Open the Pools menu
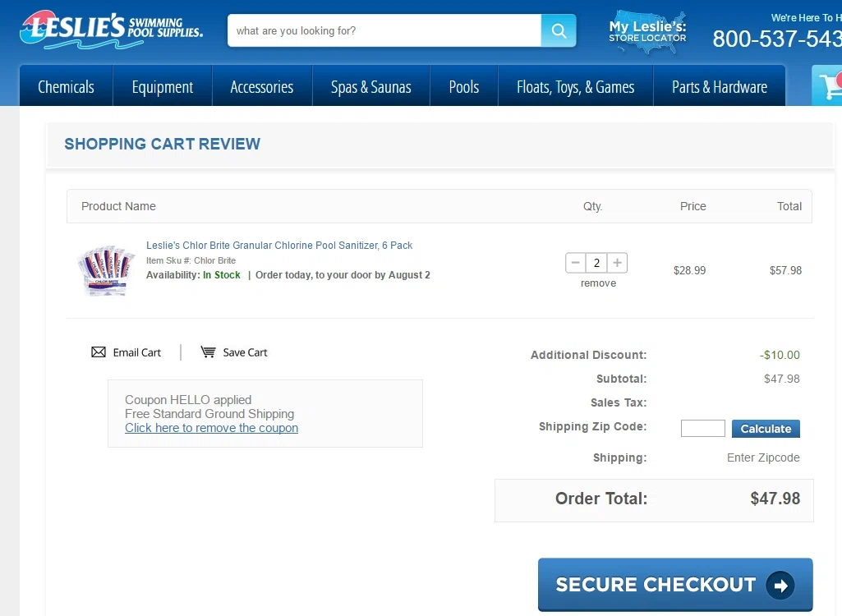The width and height of the screenshot is (842, 616). tap(464, 86)
